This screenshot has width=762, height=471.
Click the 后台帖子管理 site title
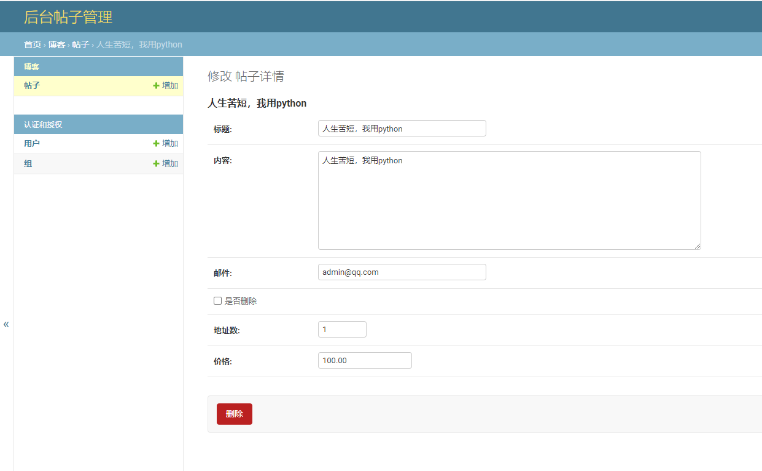tap(68, 17)
